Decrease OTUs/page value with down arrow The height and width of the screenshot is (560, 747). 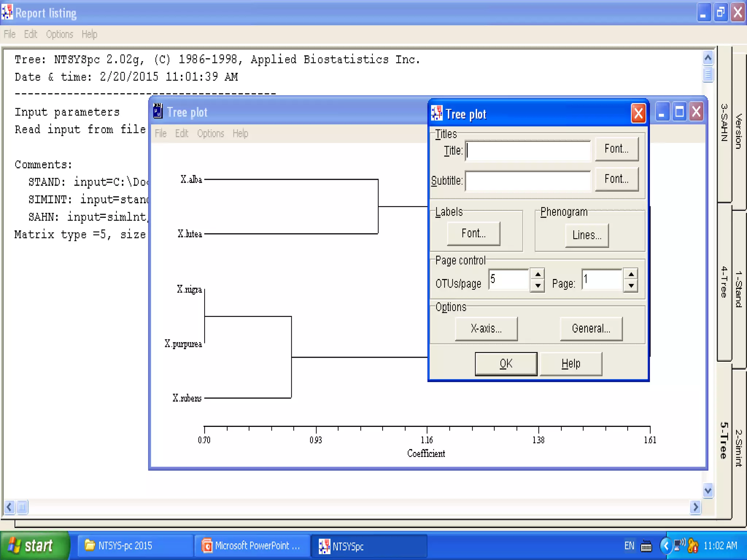(538, 286)
